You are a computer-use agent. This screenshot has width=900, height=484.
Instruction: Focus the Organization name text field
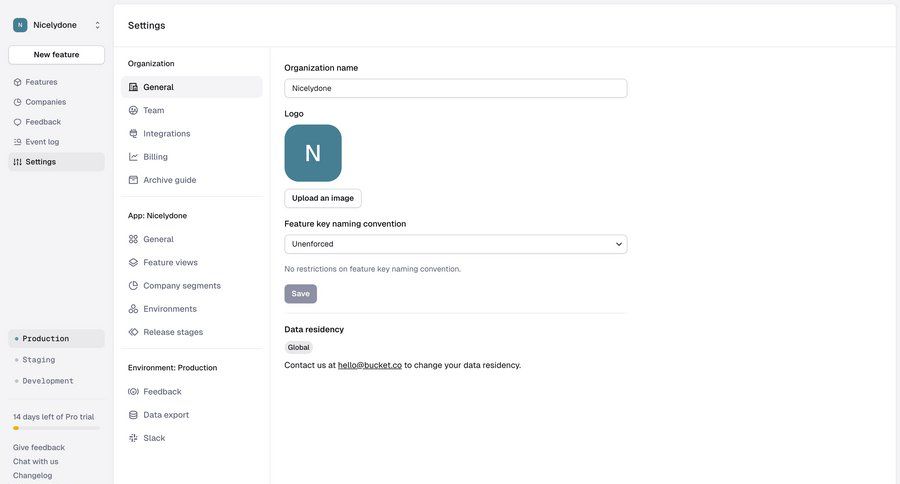pos(455,88)
